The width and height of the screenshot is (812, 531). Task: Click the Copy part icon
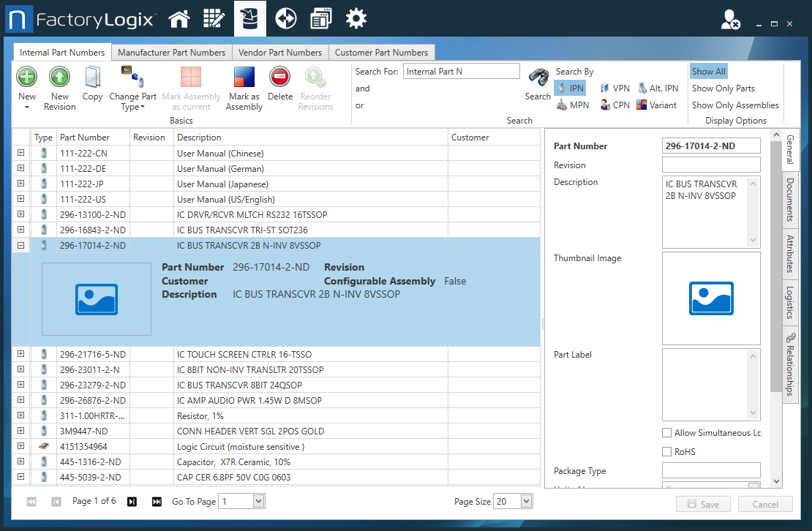click(x=92, y=77)
